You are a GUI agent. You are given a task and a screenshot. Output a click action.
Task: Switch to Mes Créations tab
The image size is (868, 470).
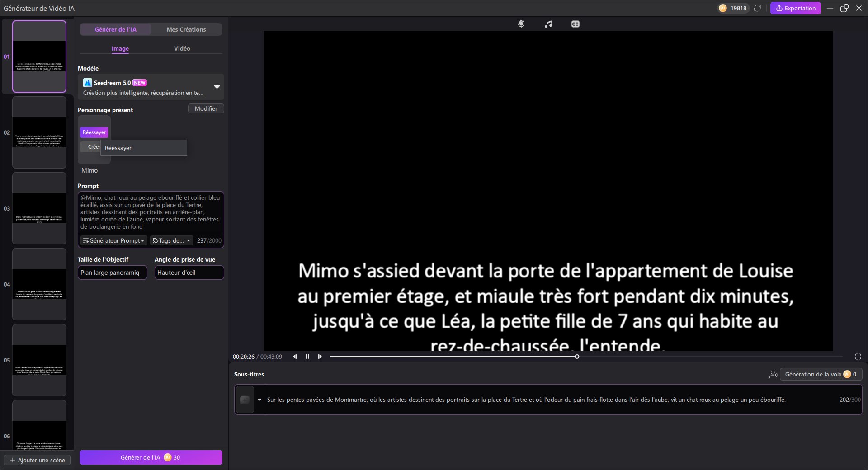186,29
